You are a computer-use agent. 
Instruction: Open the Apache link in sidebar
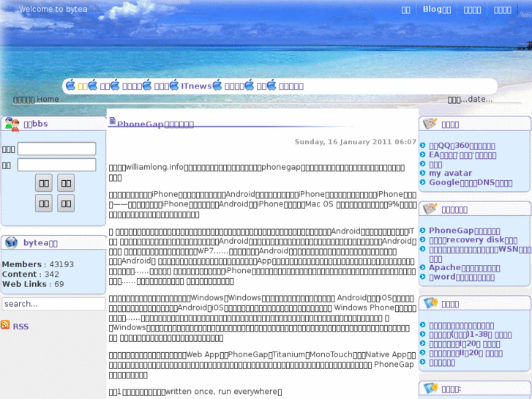pyautogui.click(x=464, y=268)
